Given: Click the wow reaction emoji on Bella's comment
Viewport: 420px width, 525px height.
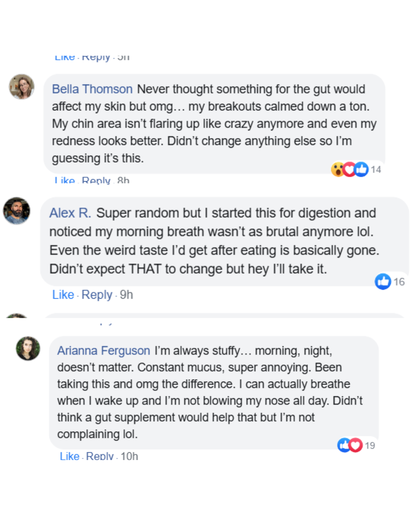Looking at the screenshot, I should [x=337, y=170].
